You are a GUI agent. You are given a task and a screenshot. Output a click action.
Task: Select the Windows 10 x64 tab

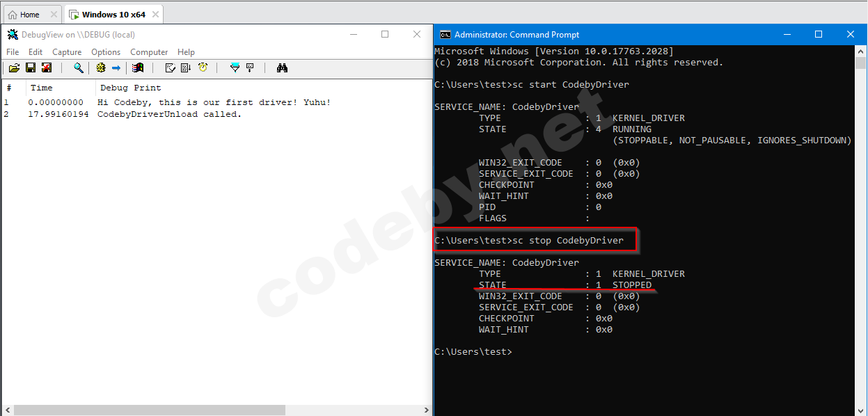point(113,14)
